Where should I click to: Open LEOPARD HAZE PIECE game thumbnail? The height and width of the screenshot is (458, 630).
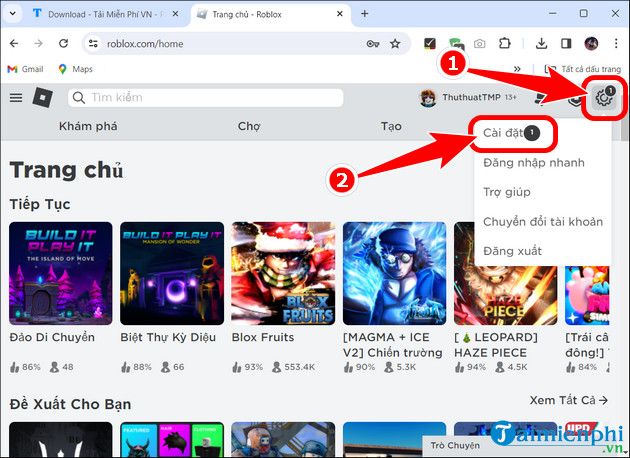[505, 295]
